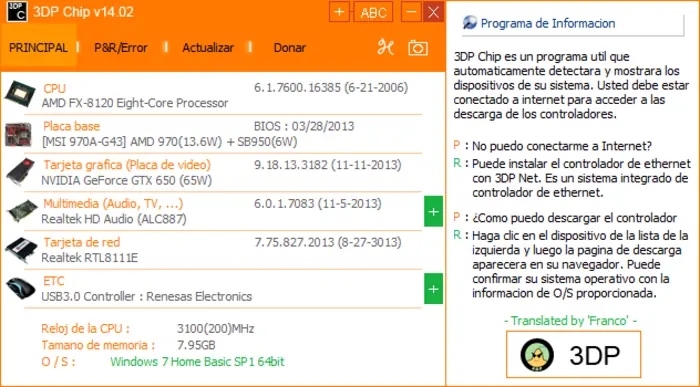Click the Programa de Informacion header
700x387 pixels.
point(547,23)
